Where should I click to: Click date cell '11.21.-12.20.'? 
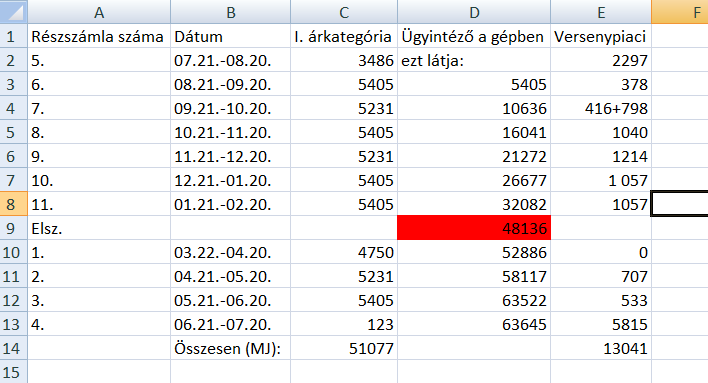(x=230, y=155)
